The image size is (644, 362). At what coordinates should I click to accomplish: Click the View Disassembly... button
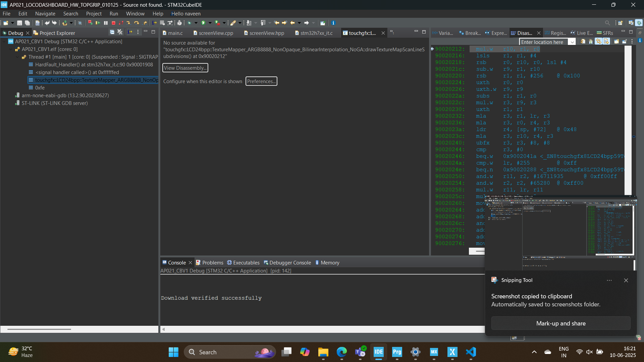click(x=185, y=68)
